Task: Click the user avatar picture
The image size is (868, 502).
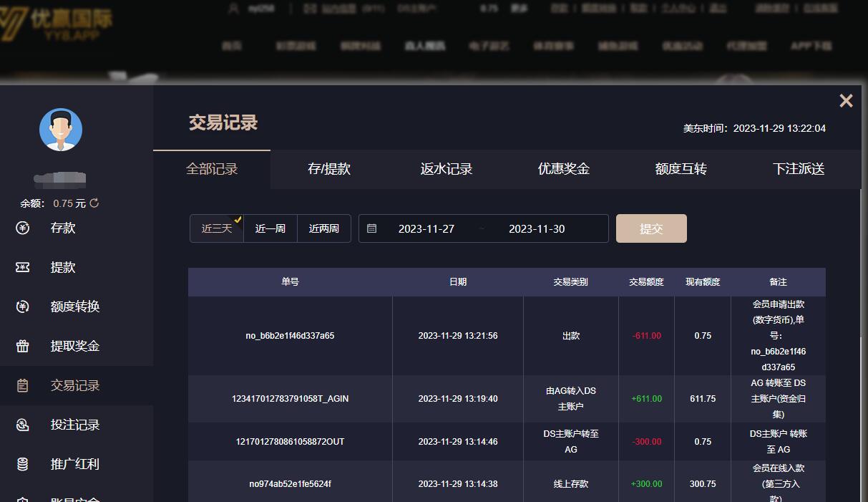Action: (61, 130)
